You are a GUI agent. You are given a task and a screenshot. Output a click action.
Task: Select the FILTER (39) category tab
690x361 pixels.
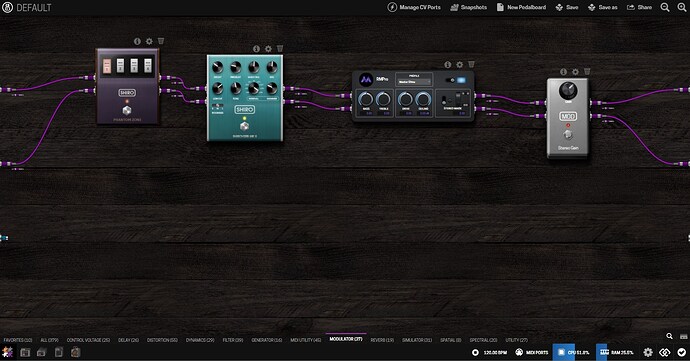coord(233,340)
